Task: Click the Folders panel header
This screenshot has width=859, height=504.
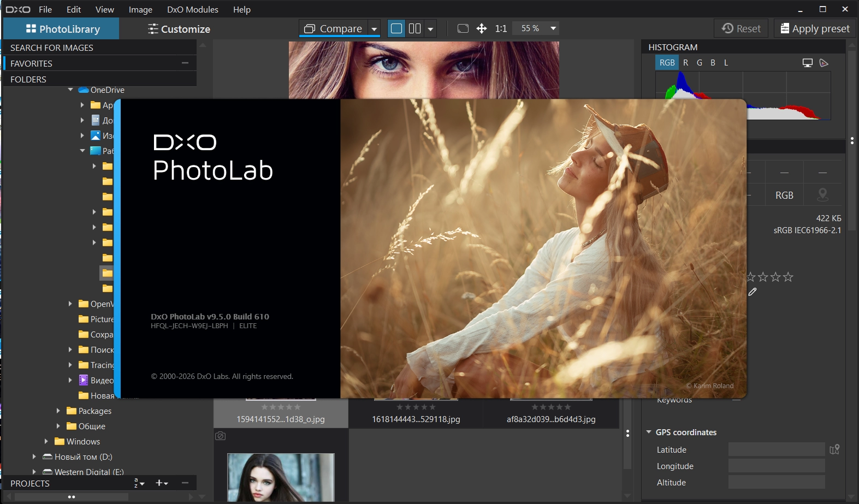Action: (x=100, y=79)
